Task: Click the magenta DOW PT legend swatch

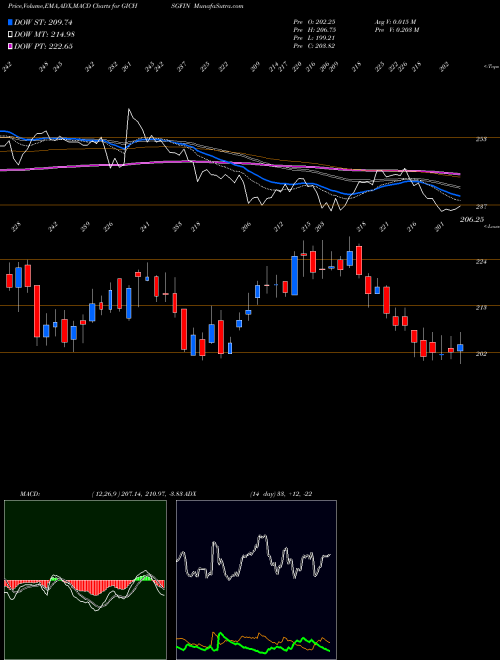Action: (x=10, y=46)
